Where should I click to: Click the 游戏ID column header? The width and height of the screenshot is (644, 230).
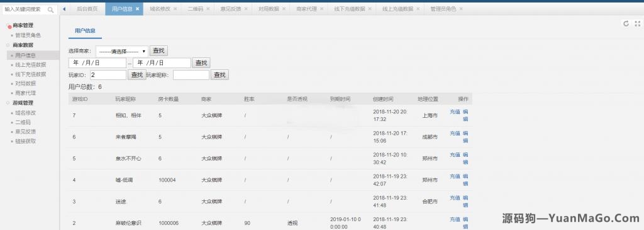click(80, 99)
